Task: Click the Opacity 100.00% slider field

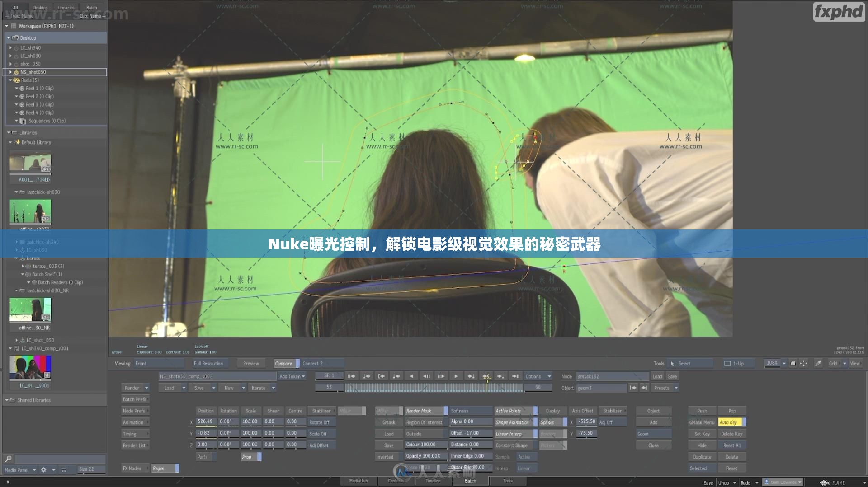Action: 426,456
